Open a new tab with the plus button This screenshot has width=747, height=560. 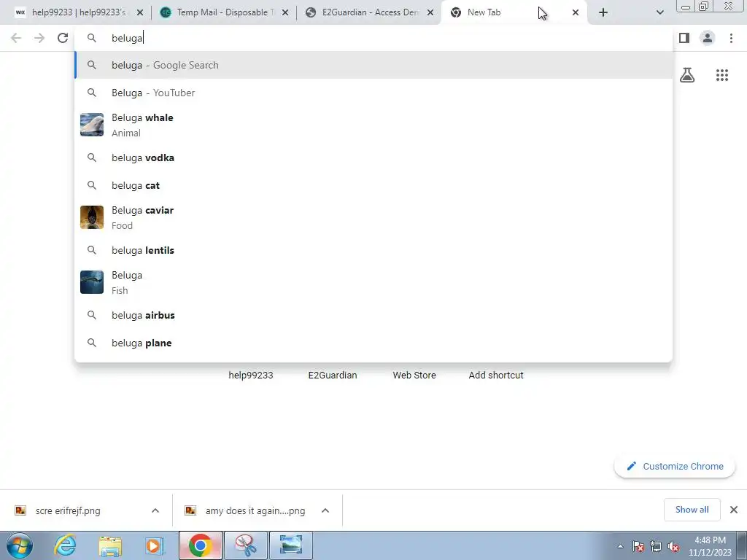click(x=603, y=13)
